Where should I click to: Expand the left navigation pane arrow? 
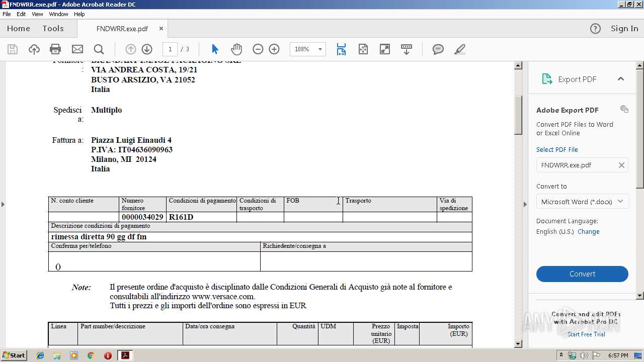[x=3, y=204]
